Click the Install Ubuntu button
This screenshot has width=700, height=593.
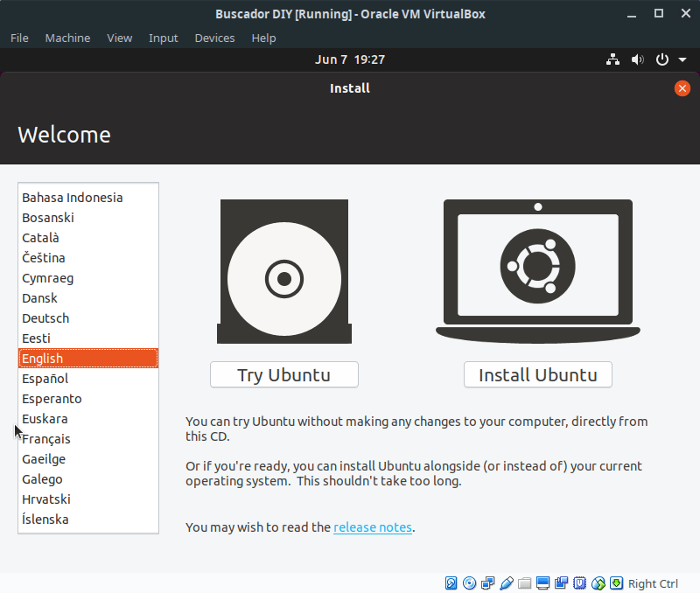click(538, 375)
